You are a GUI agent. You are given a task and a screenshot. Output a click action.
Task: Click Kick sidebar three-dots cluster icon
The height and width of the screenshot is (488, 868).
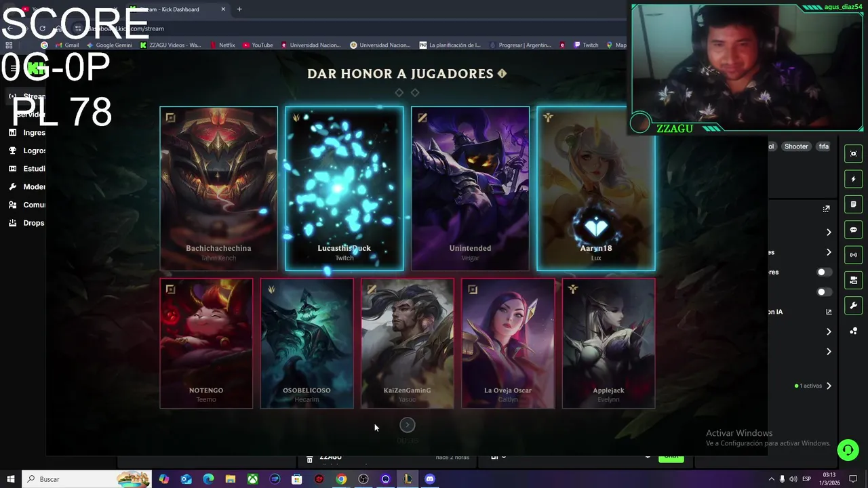(853, 331)
